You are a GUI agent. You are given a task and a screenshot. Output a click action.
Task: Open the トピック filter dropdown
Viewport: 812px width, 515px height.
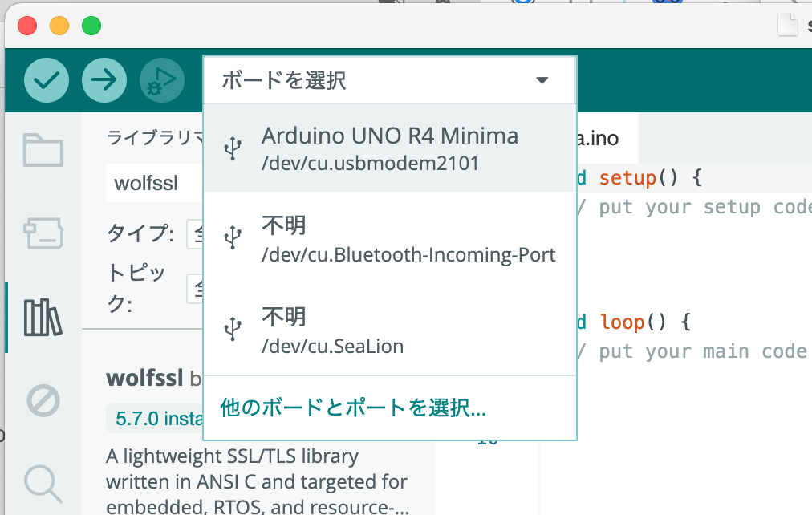point(195,289)
